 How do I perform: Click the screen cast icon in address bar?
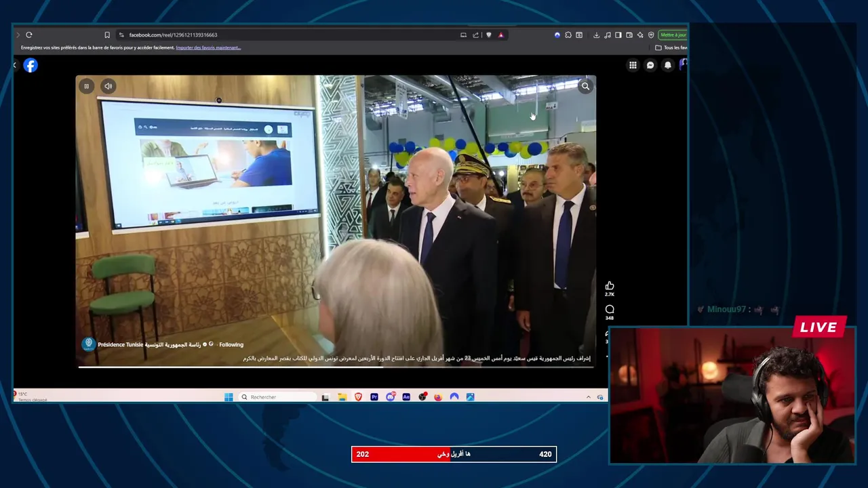point(463,35)
